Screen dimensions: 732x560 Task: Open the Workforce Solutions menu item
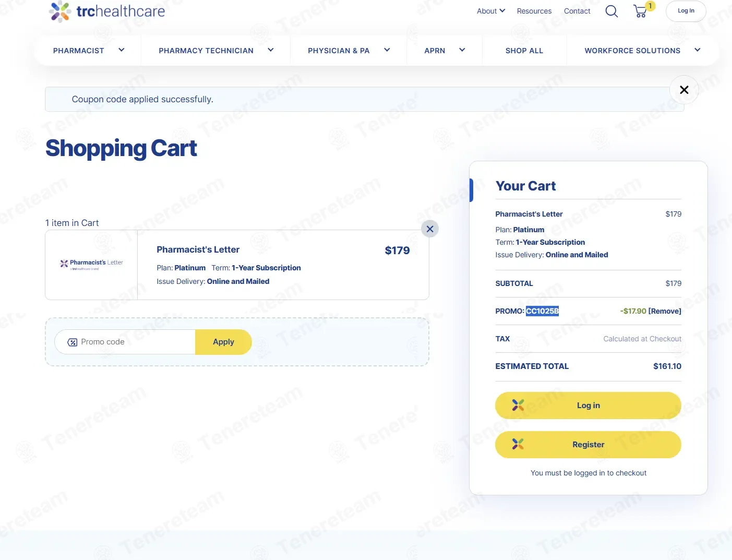click(632, 51)
